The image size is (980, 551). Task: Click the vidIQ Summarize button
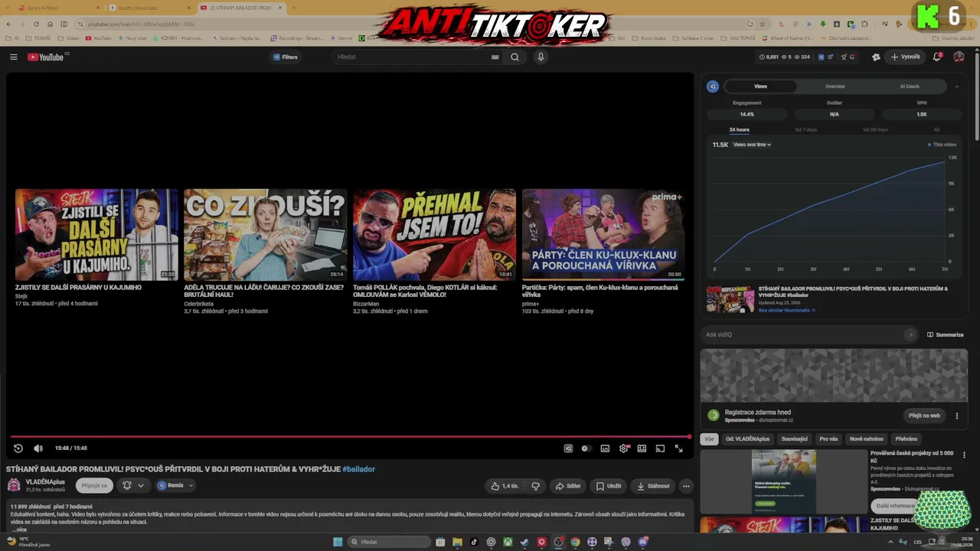[x=946, y=334]
